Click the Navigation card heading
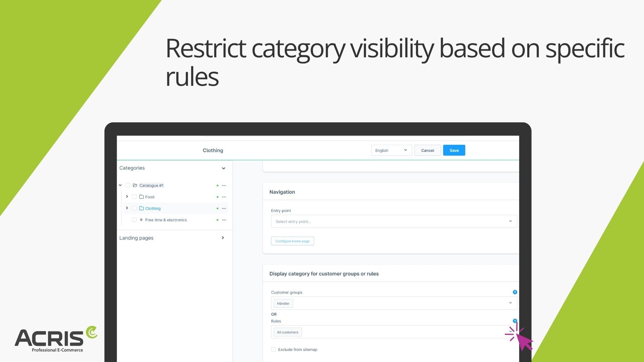The height and width of the screenshot is (362, 644). 282,192
